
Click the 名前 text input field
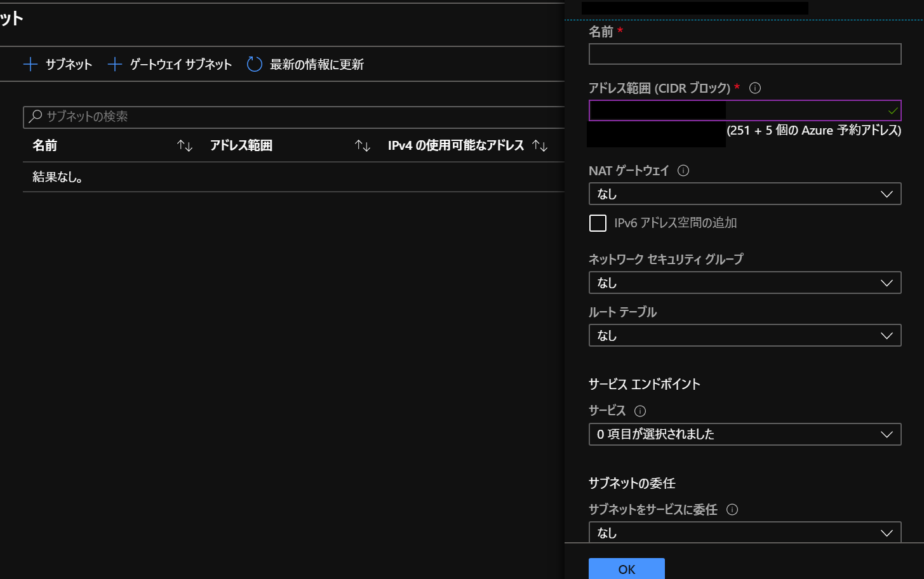[744, 54]
